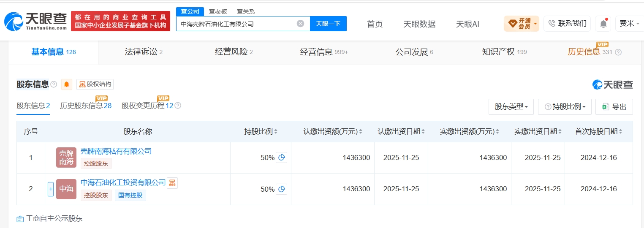Switch to 知识产权 tab
The height and width of the screenshot is (228, 644).
click(x=504, y=52)
